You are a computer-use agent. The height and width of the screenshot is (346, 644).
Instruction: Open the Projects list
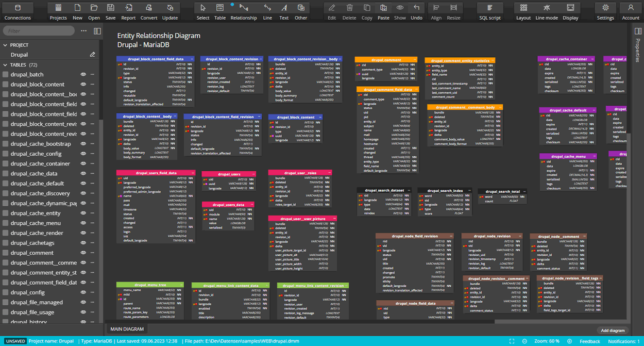[58, 12]
